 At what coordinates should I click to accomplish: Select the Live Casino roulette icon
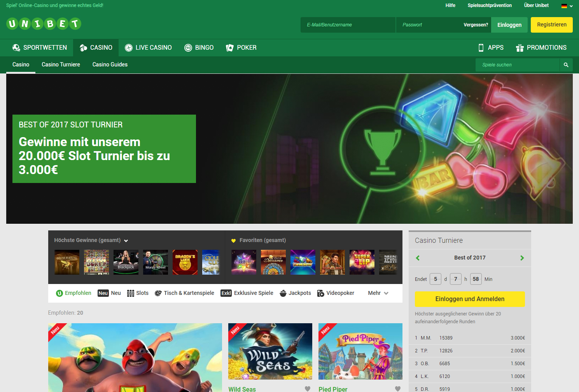click(x=128, y=47)
